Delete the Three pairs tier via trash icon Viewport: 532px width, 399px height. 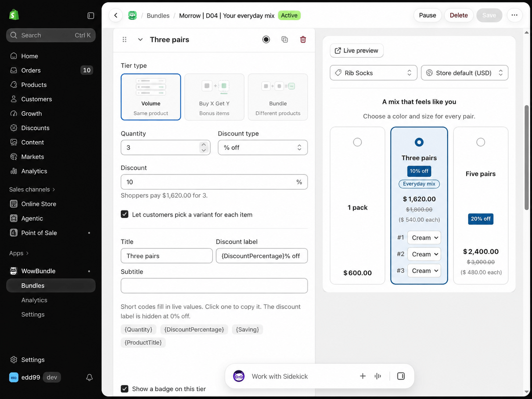pos(303,39)
